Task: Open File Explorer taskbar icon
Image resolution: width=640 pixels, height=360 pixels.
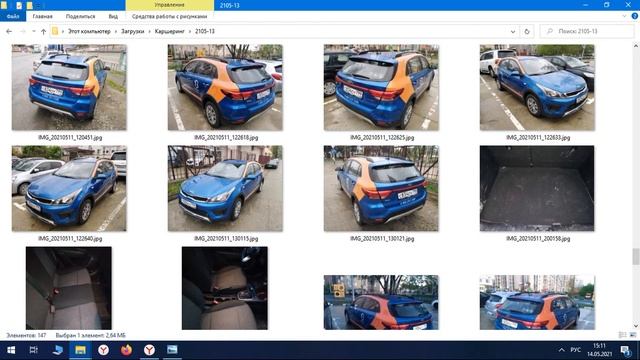Action: [80, 350]
